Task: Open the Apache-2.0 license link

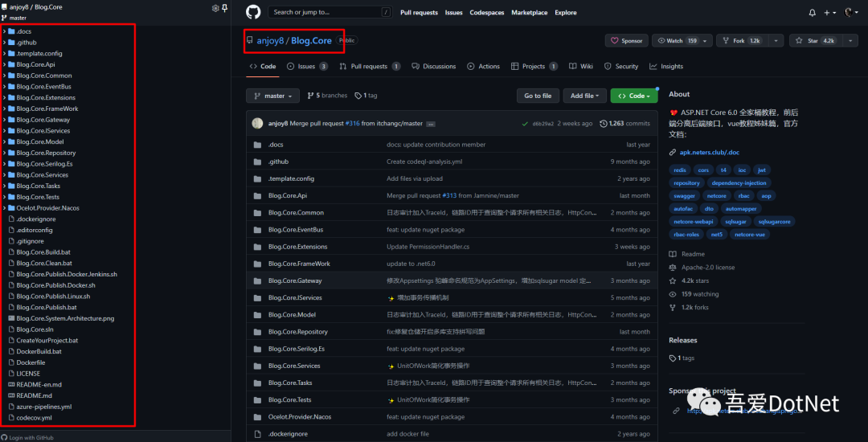Action: tap(708, 268)
